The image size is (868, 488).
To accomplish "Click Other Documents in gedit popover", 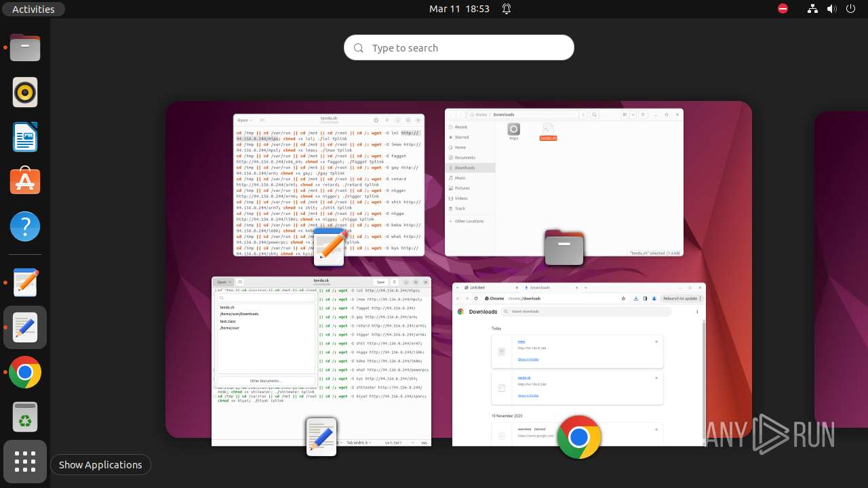I will coord(266,381).
